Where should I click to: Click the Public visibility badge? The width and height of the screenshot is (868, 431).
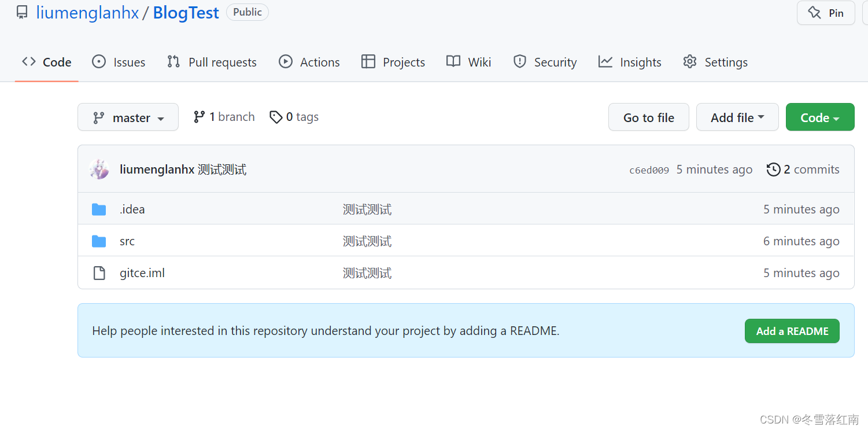point(248,12)
